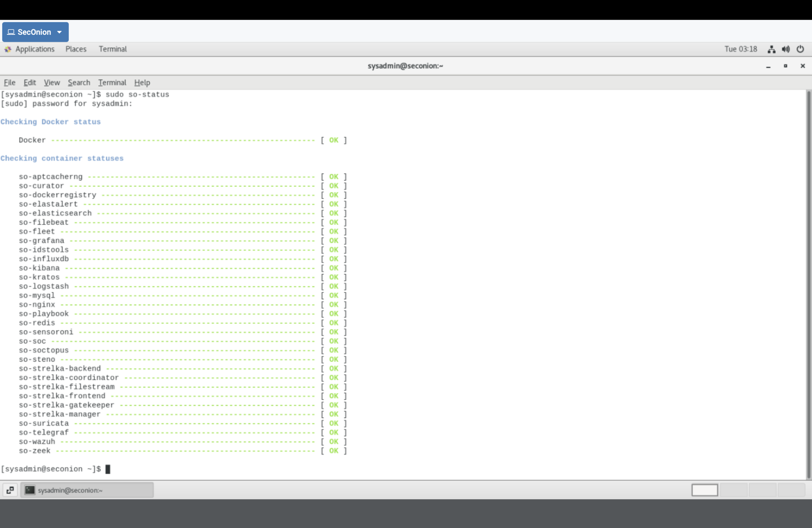
Task: Open the Edit menu
Action: (30, 82)
